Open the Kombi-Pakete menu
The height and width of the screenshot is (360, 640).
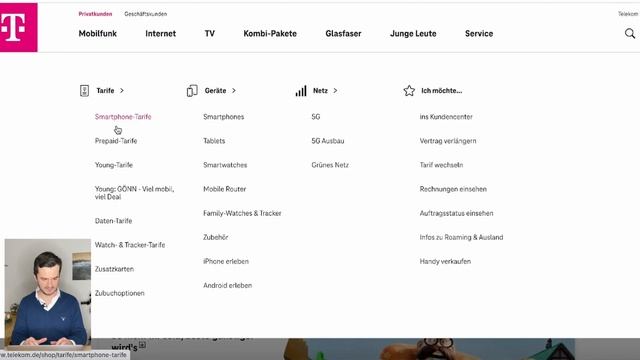(270, 33)
